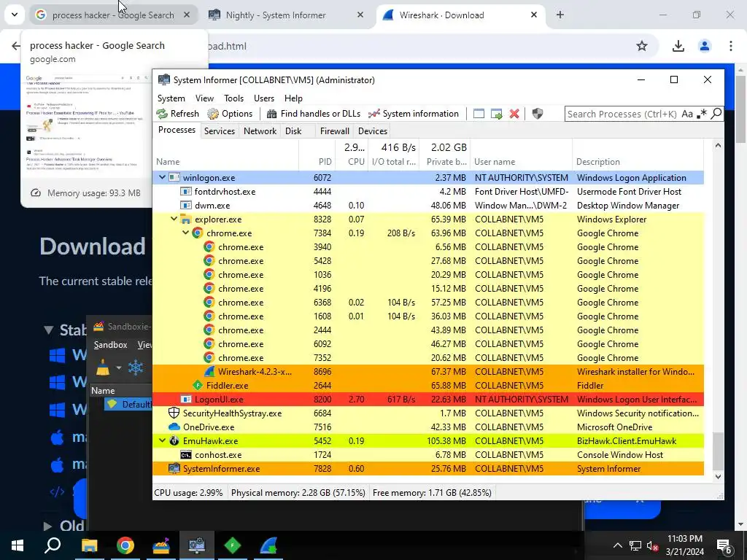Focus the Search Processes field
Viewport: 747px width, 560px height.
(622, 114)
